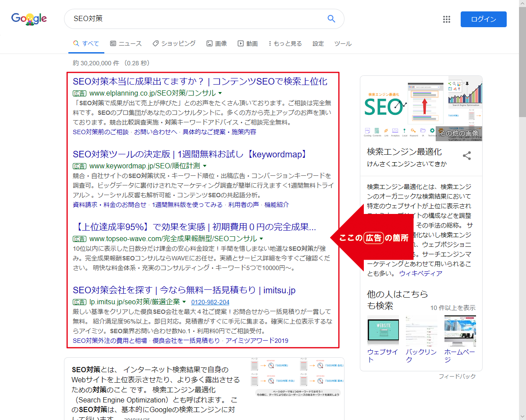
Task: Open the ツール search tools
Action: click(x=343, y=43)
